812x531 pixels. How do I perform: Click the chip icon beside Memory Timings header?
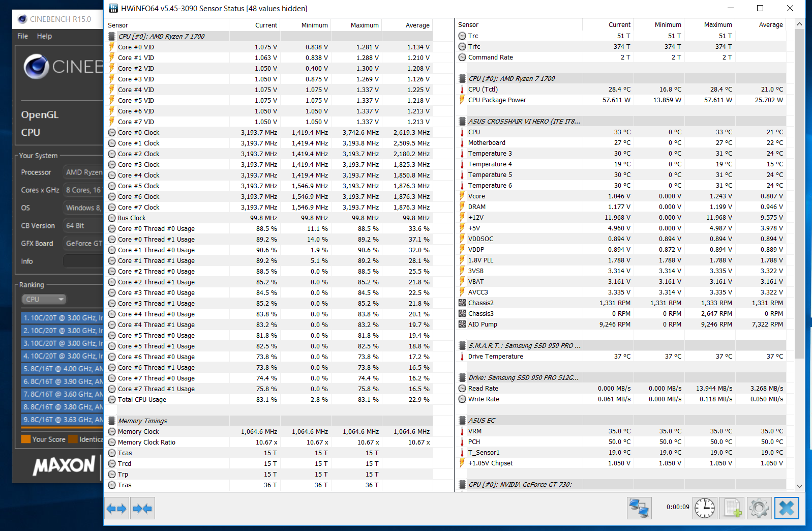(x=112, y=421)
